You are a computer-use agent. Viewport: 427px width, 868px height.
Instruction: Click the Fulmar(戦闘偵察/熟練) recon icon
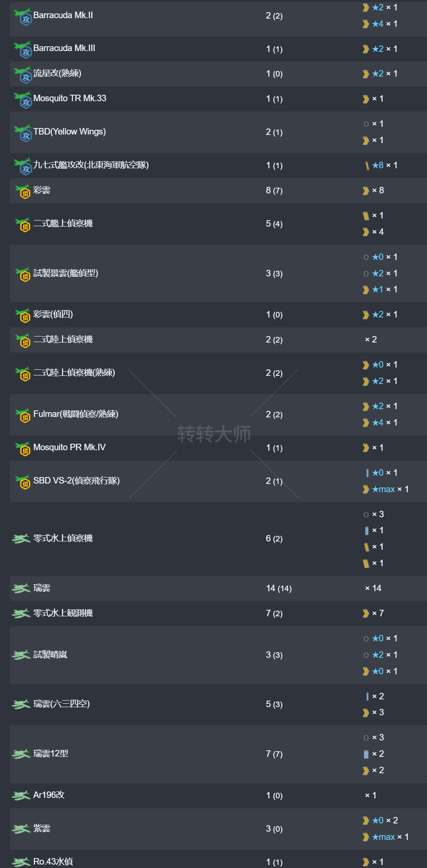23,415
